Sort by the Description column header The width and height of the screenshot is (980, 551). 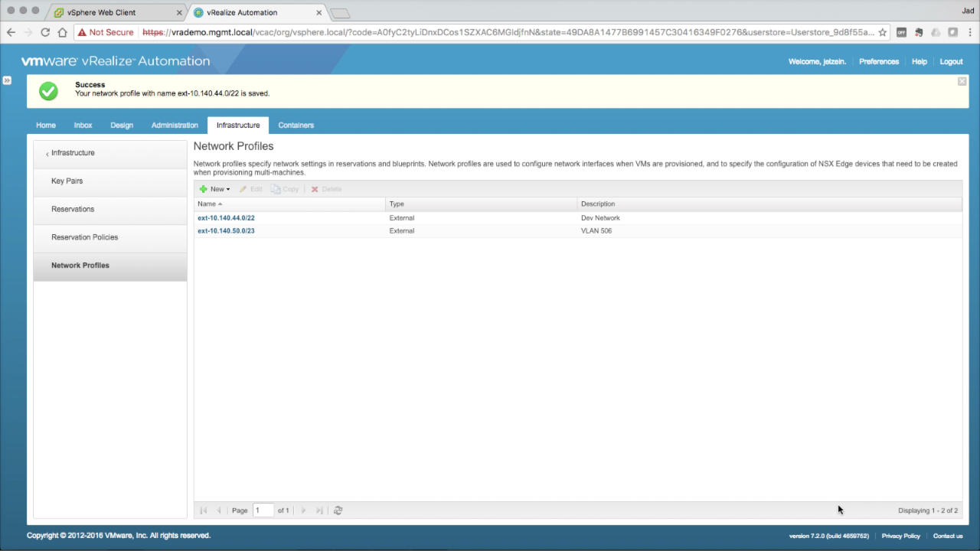[769, 204]
